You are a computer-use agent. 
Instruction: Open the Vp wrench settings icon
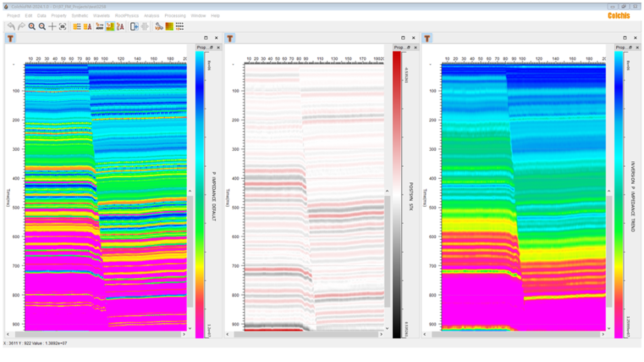pyautogui.click(x=159, y=26)
